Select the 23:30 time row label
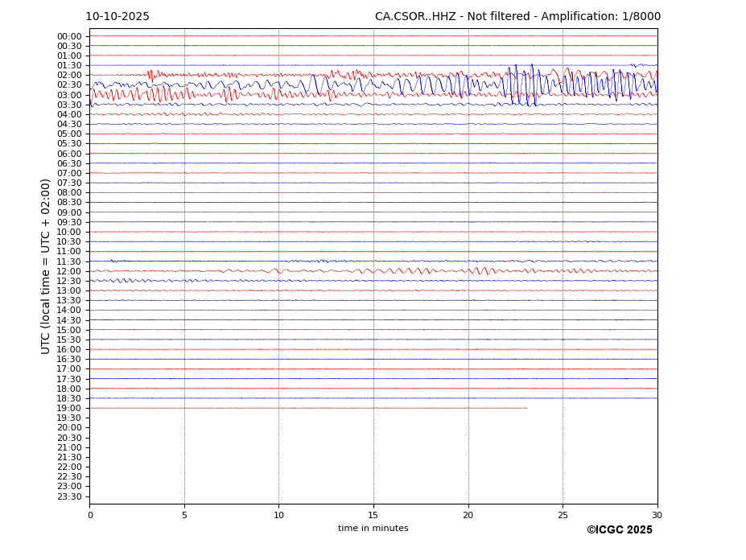 69,496
